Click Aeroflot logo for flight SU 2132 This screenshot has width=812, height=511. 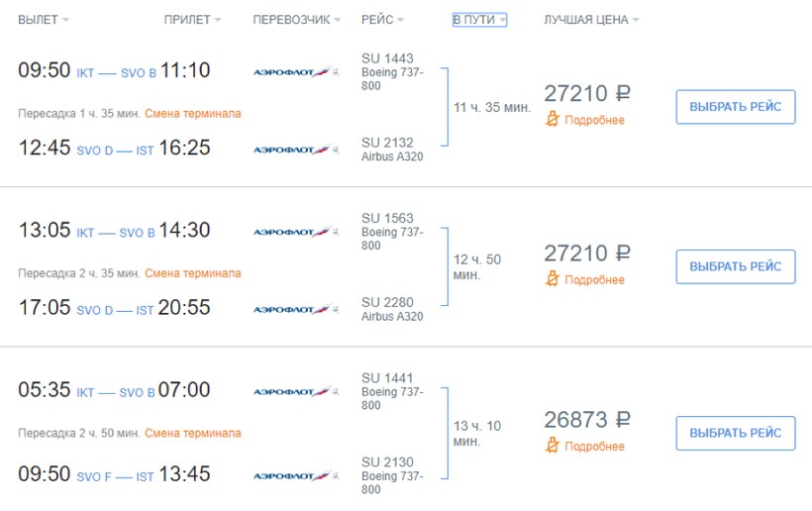tap(295, 150)
